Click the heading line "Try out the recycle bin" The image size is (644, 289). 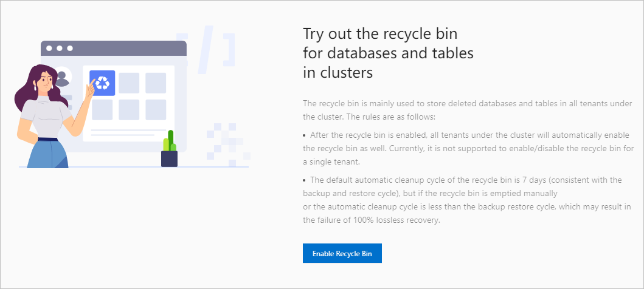click(x=379, y=33)
